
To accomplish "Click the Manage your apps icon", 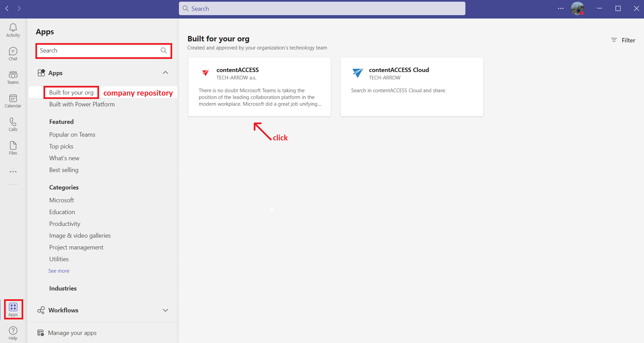I will click(41, 333).
